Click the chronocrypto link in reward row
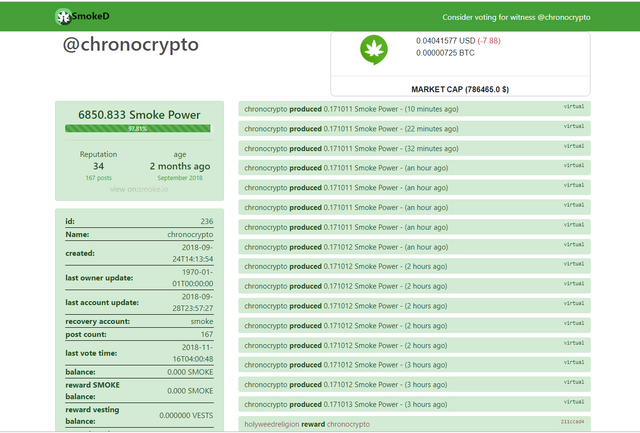 click(348, 424)
